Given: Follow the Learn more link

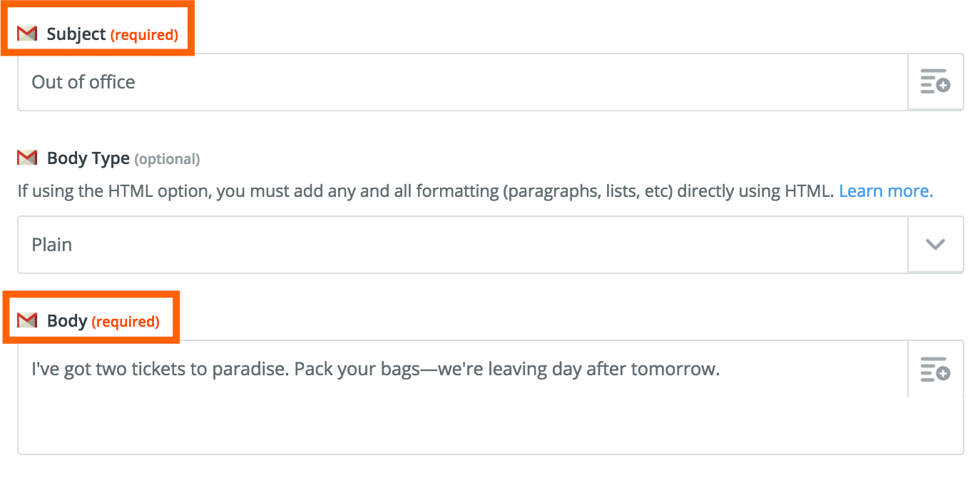Looking at the screenshot, I should click(x=886, y=191).
